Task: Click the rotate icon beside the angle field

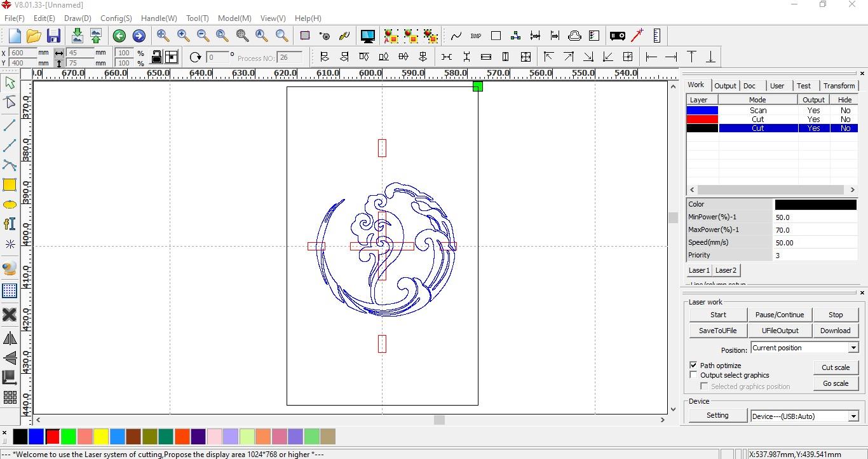Action: click(196, 57)
